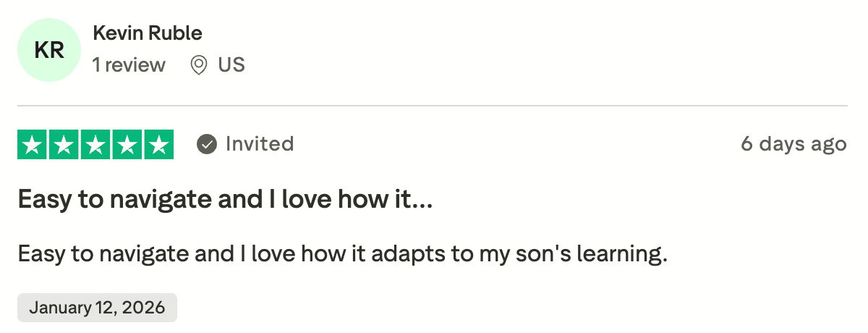Image resolution: width=868 pixels, height=333 pixels.
Task: Open the bold "Easy to navigate" review title
Action: [x=225, y=199]
